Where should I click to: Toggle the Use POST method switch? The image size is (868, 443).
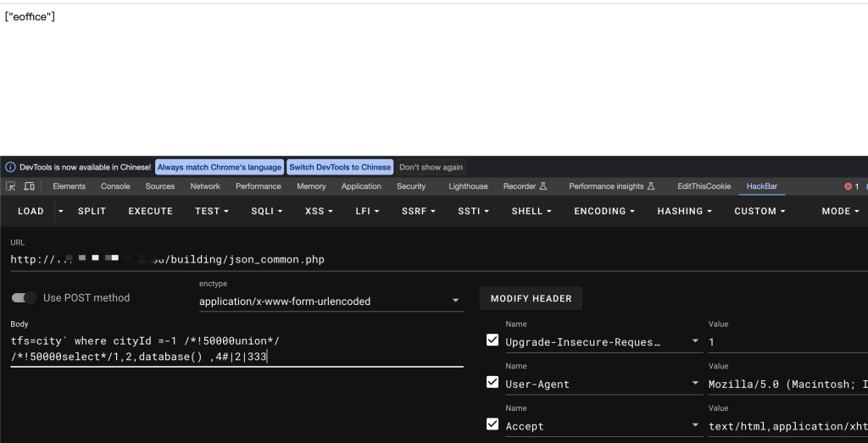24,298
